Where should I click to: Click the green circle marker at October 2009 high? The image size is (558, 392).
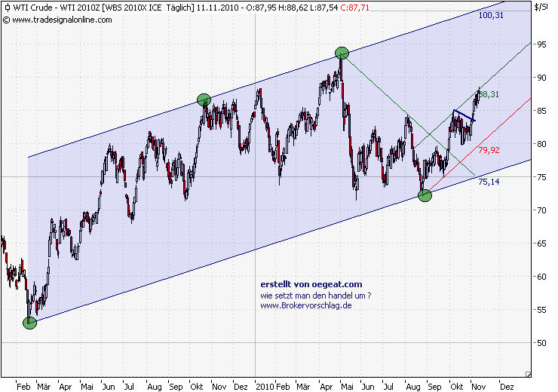204,100
